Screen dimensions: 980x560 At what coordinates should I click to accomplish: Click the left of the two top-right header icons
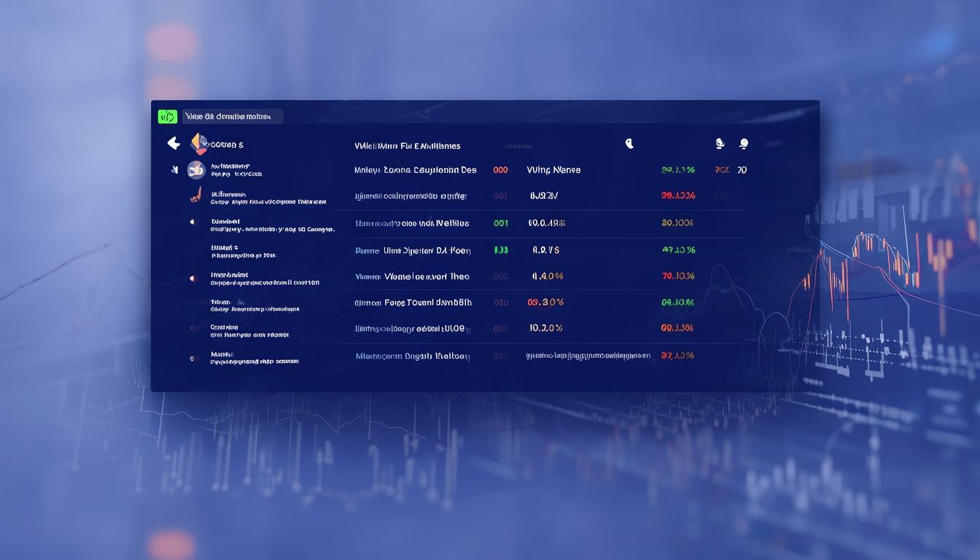coord(720,144)
